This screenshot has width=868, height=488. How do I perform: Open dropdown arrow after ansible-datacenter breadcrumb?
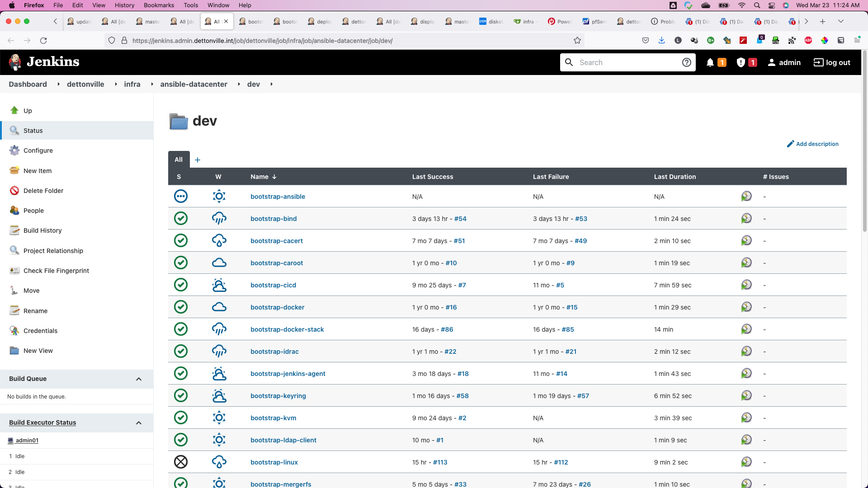(x=239, y=84)
